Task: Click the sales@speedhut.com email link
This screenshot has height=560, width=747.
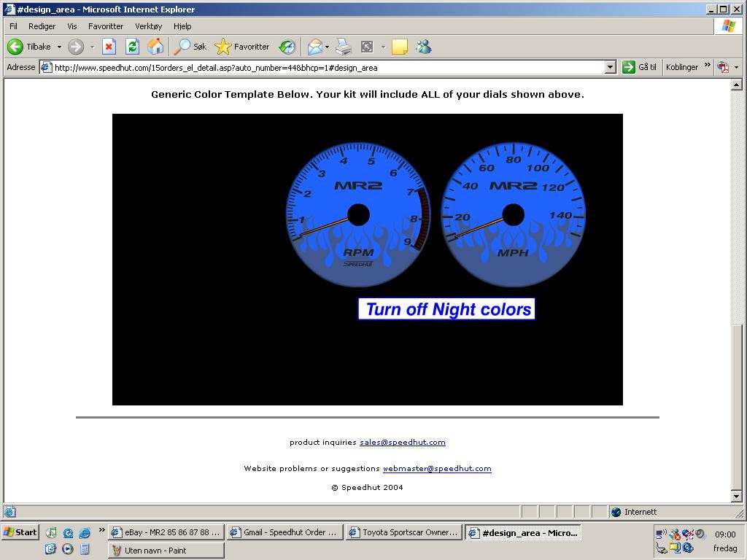Action: pos(402,442)
